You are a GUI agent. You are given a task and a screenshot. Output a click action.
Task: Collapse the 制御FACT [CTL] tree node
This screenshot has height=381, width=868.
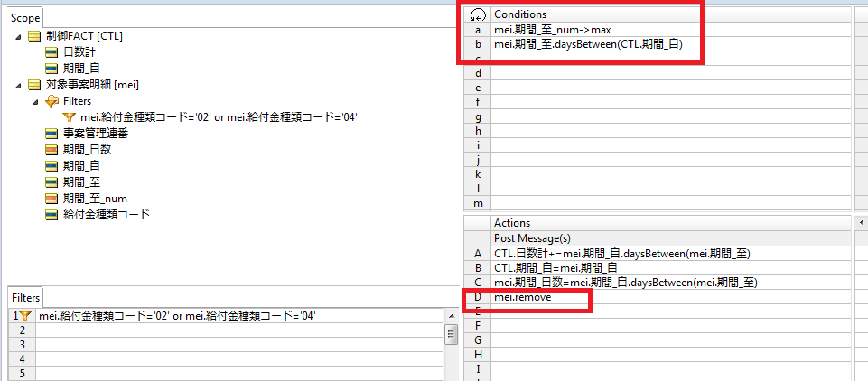pos(19,37)
